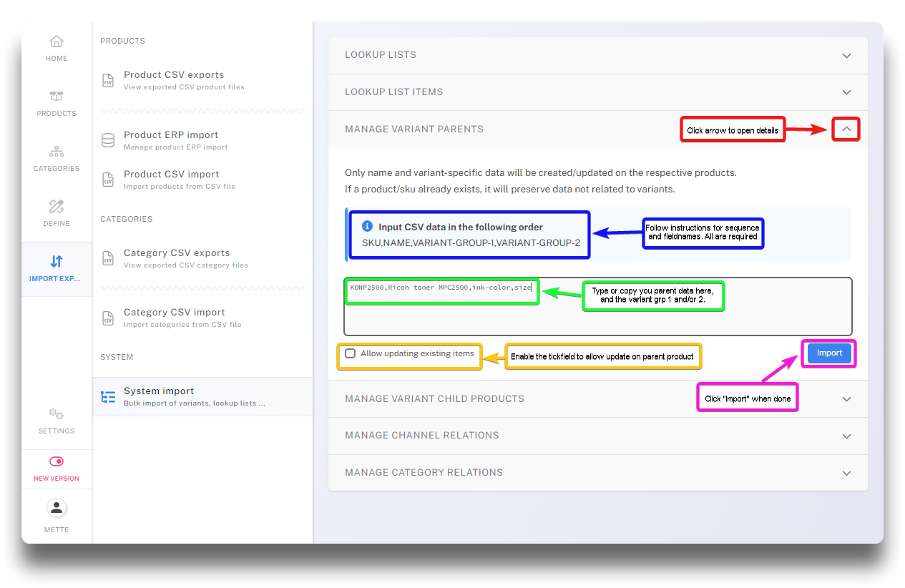This screenshot has width=905, height=588.
Task: Click the Product ERP import database icon
Action: [x=108, y=140]
